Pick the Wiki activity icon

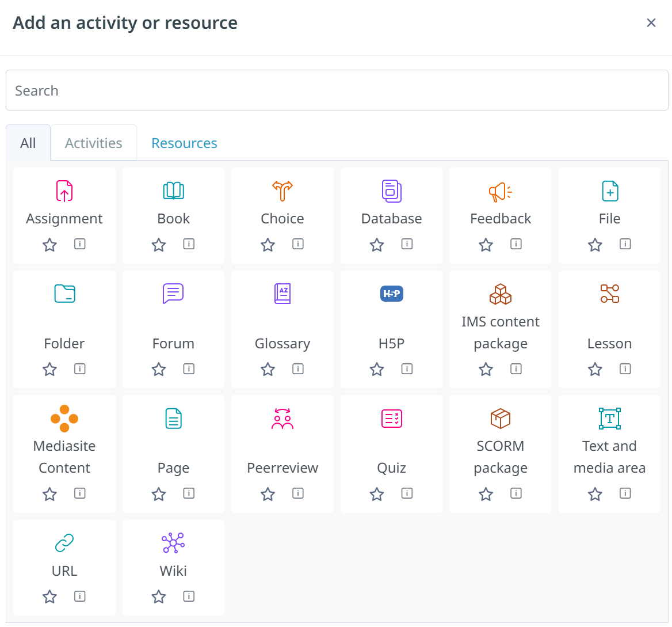point(173,543)
